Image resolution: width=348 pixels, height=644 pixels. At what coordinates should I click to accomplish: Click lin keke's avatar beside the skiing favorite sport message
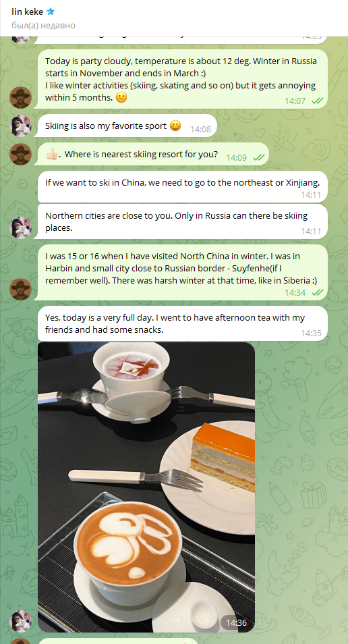[20, 126]
